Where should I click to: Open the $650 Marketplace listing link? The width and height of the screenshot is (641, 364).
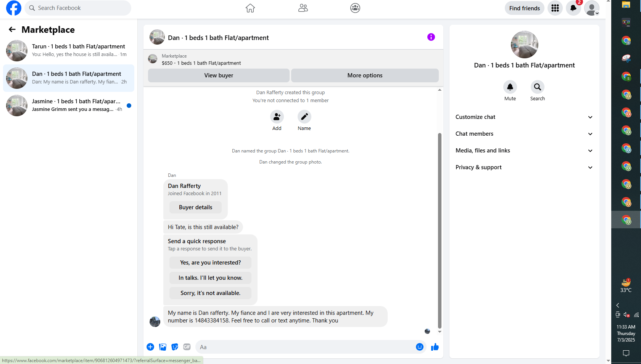click(201, 63)
